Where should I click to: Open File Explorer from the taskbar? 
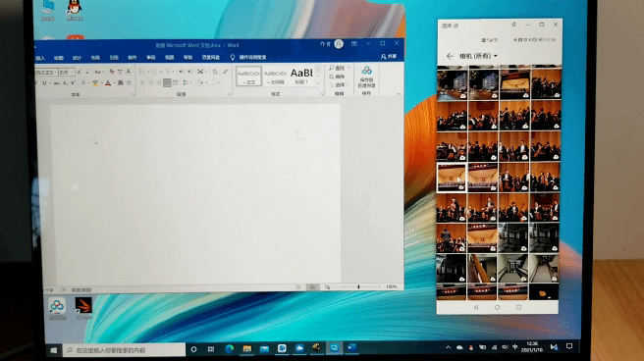coord(246,348)
